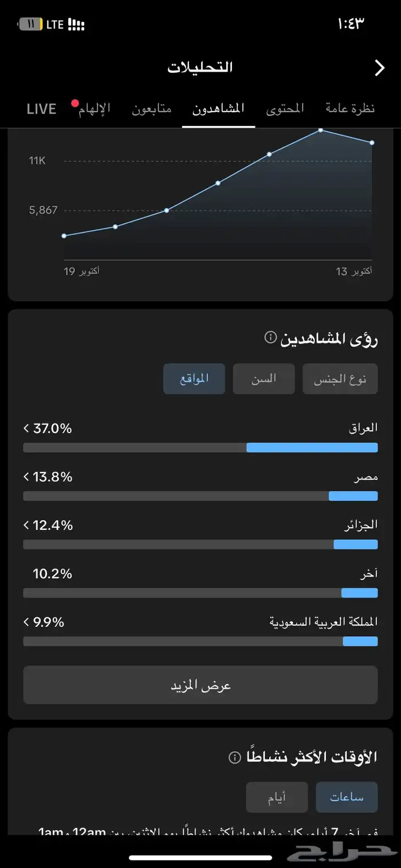The height and width of the screenshot is (868, 401).
Task: Tap the عرض المزيد button
Action: (200, 685)
